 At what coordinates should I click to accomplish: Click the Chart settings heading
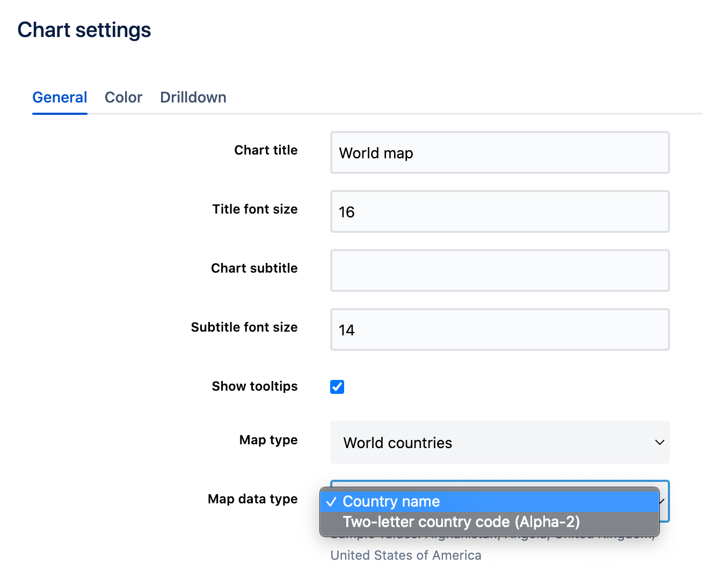[84, 30]
